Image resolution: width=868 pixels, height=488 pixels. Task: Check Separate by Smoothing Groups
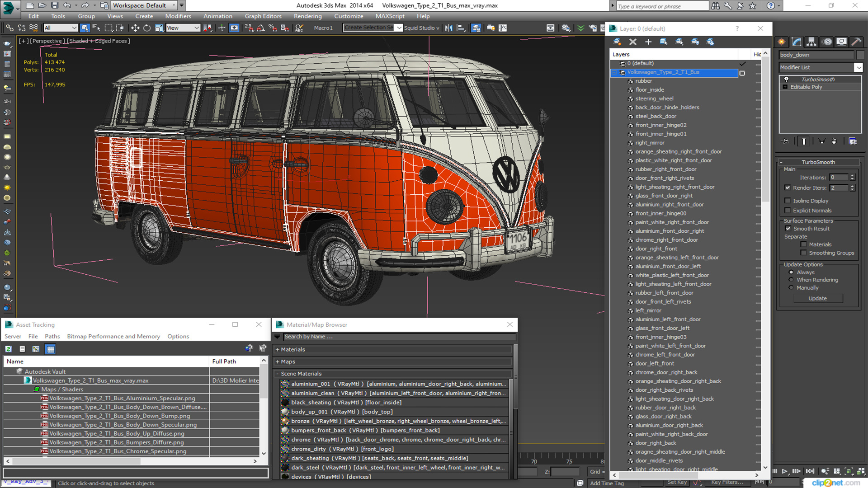pyautogui.click(x=803, y=253)
